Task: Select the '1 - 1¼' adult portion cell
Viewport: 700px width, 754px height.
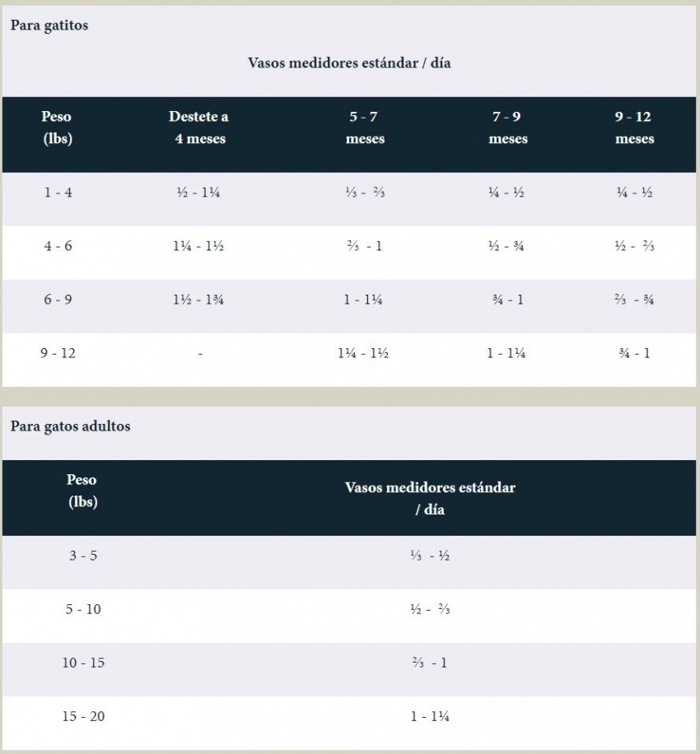Action: (430, 716)
